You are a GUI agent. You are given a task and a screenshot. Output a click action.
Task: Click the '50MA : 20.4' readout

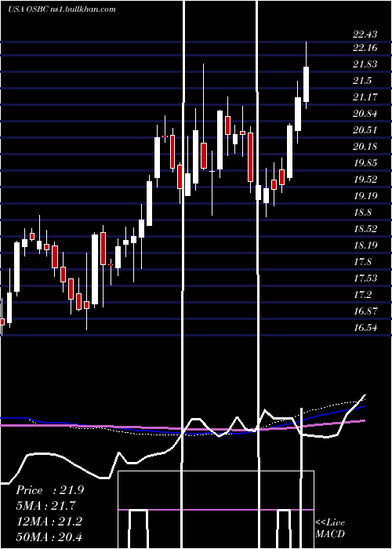(x=49, y=536)
